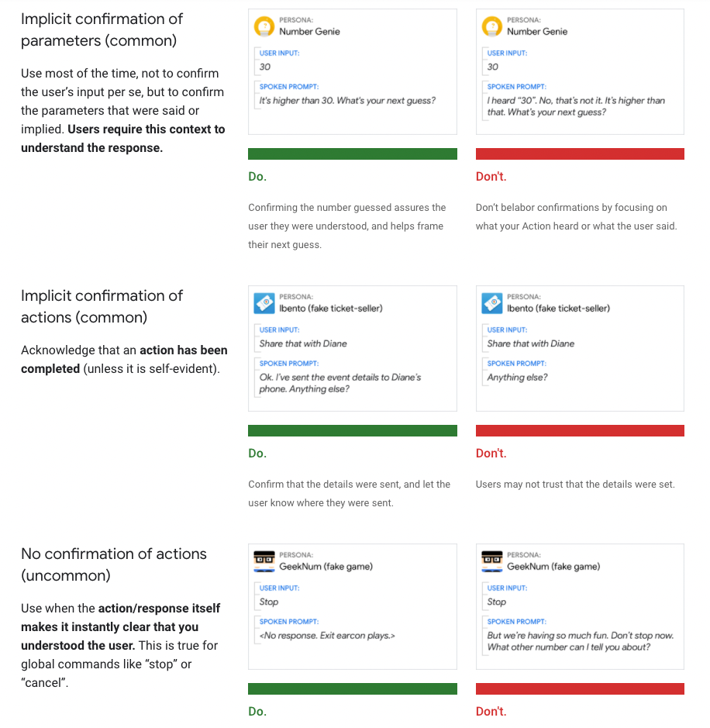
Task: Click the 'No response. Exit earcon plays' text
Action: pos(326,636)
